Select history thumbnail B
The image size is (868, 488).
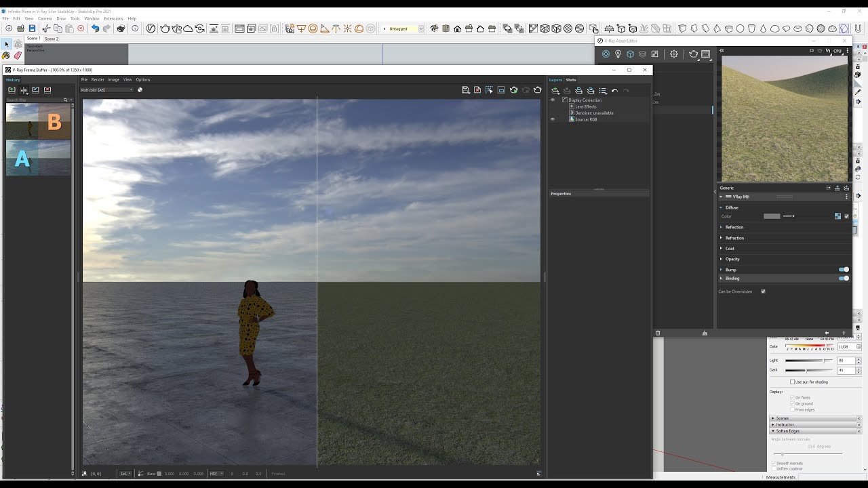[x=39, y=121]
